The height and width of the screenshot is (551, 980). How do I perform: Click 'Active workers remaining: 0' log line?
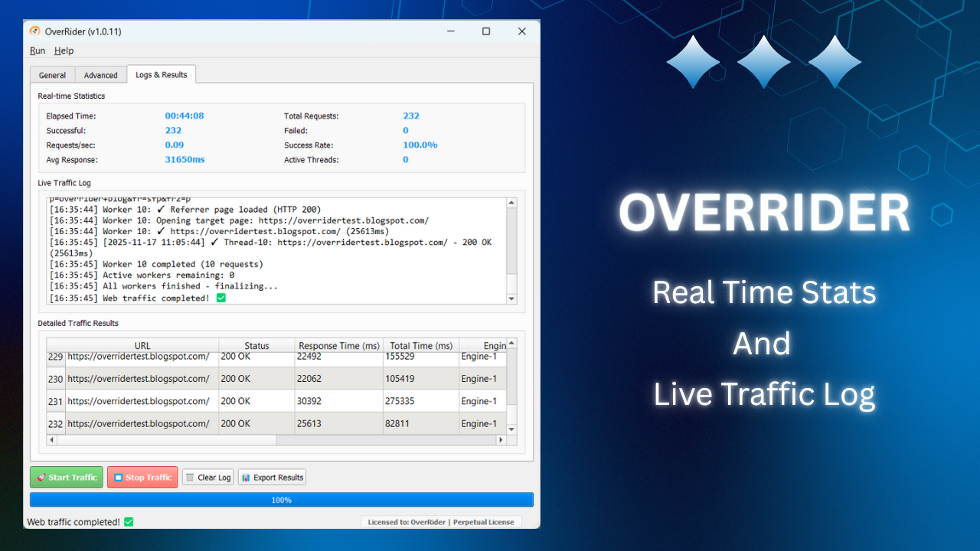(x=142, y=275)
